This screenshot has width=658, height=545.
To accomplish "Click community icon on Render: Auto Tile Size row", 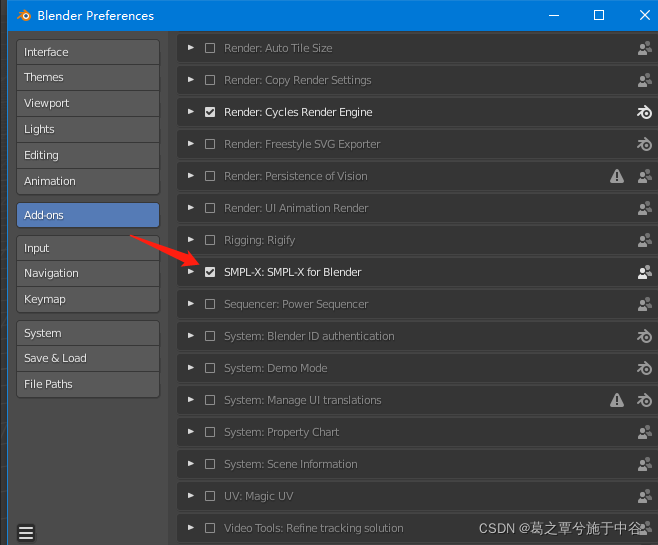I will (645, 48).
